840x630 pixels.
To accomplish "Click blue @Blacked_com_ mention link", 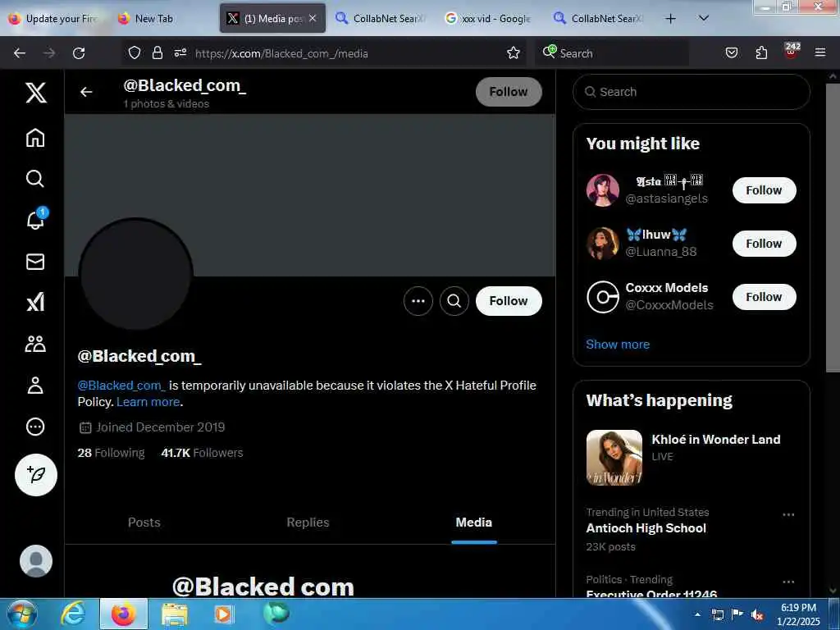I will coord(121,386).
